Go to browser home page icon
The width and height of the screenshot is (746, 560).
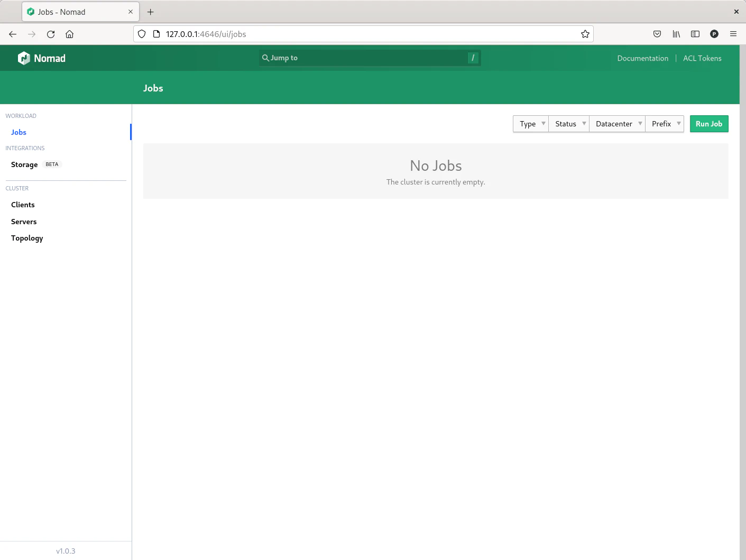click(x=69, y=34)
